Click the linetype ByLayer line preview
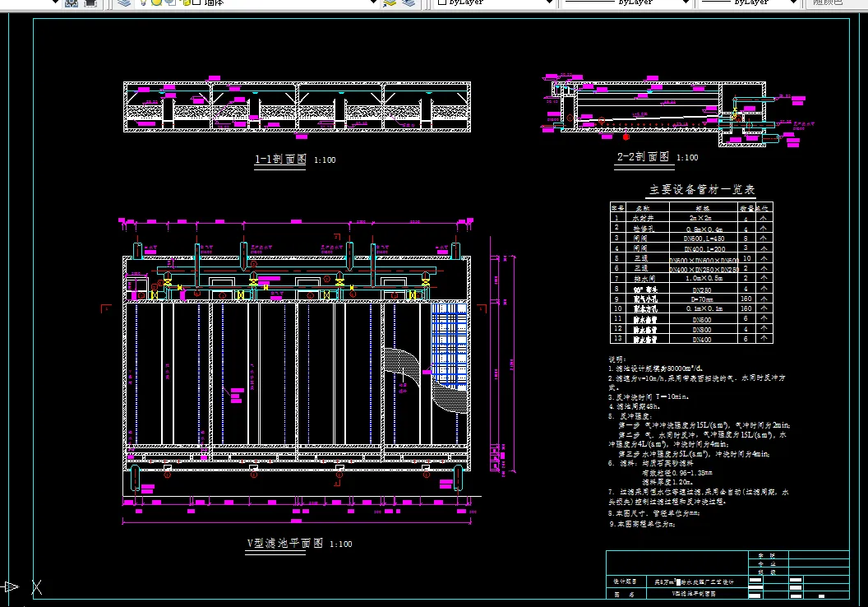Image resolution: width=868 pixels, height=607 pixels. point(589,2)
